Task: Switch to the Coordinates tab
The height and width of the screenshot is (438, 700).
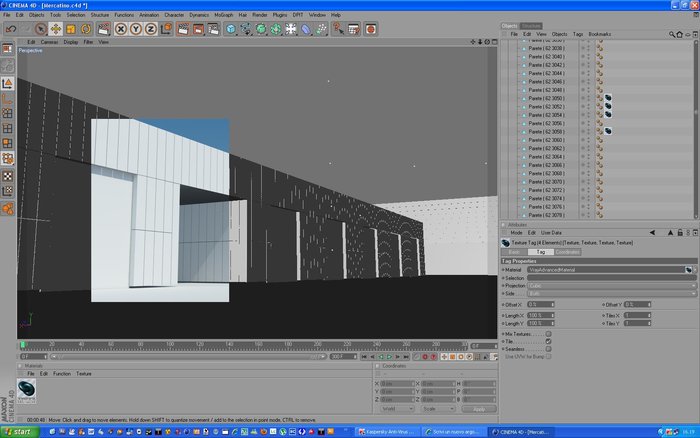Action: [x=567, y=252]
